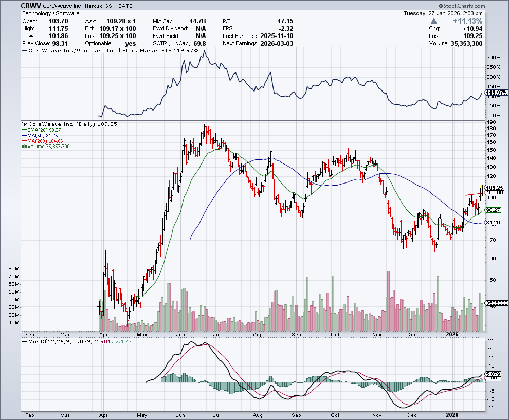The width and height of the screenshot is (509, 420).
Task: Click the Oct label on the MACD time axis
Action: (x=336, y=414)
